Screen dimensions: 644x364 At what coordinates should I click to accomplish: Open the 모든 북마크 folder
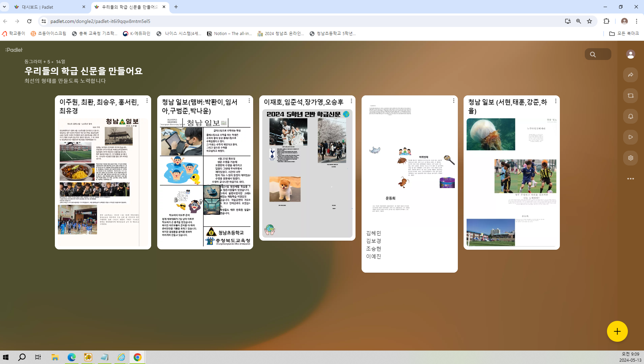tap(624, 33)
